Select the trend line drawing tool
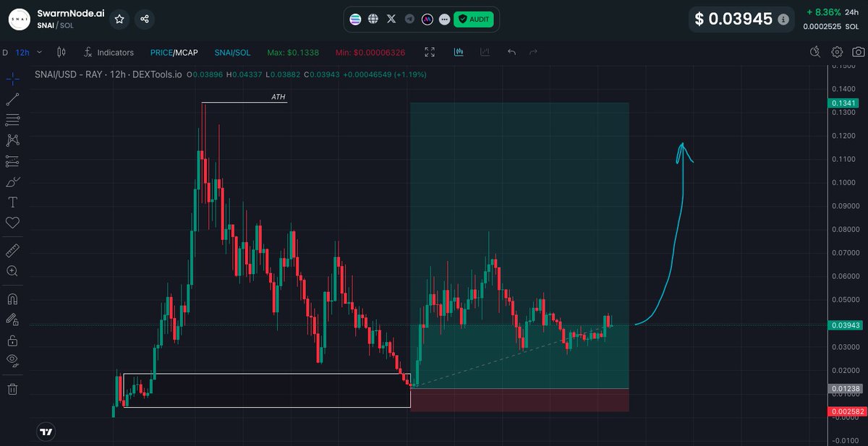 (x=12, y=100)
